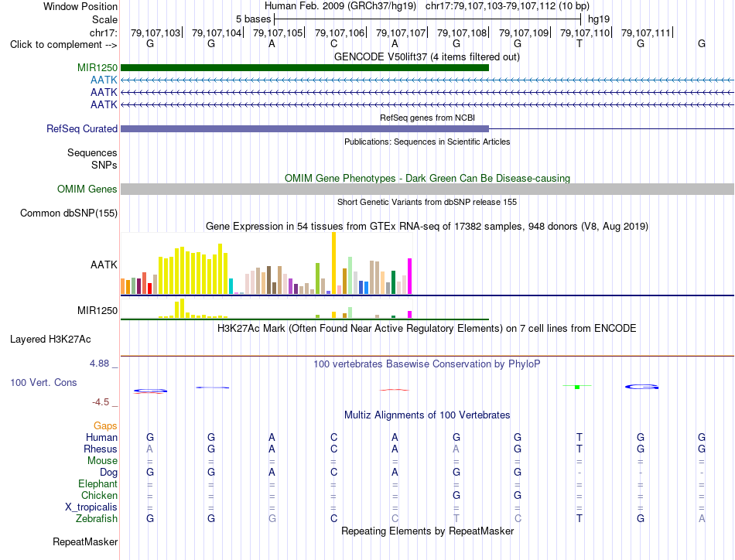735x560 pixels.
Task: Click the AATK GTEx expression label
Action: (104, 265)
